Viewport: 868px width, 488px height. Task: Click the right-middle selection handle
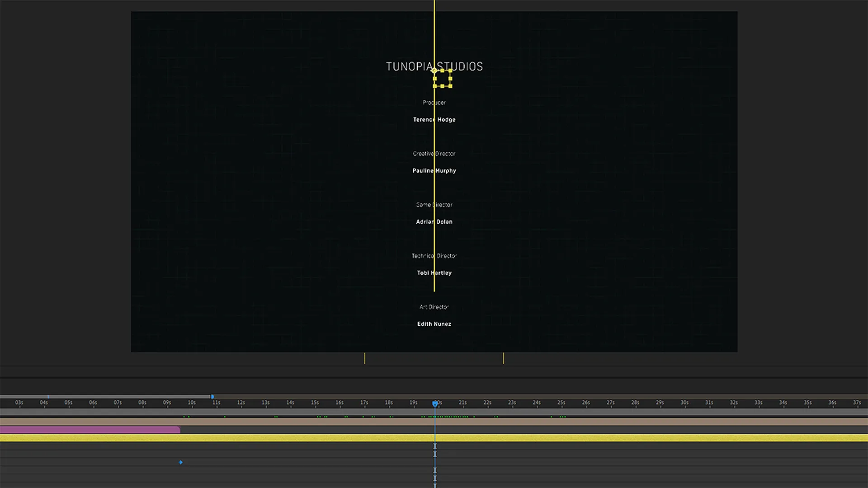click(450, 79)
